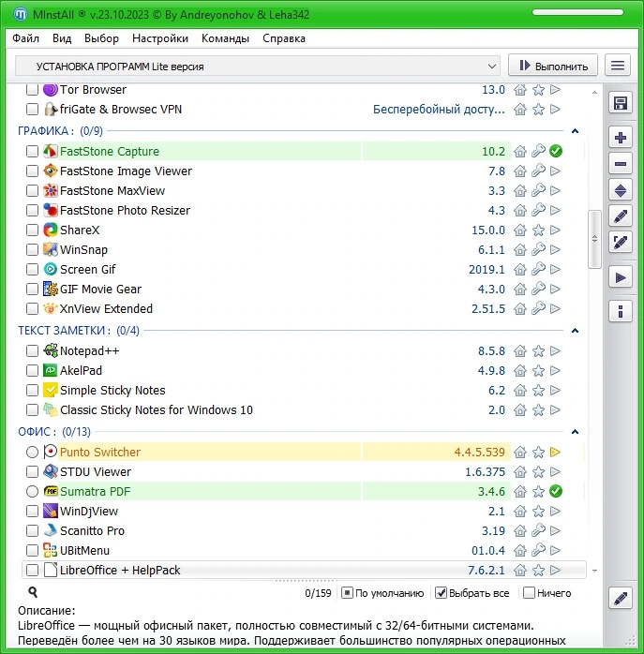This screenshot has width=644, height=654.
Task: Click the home icon for friGate & Browsec VPN
Action: click(520, 110)
